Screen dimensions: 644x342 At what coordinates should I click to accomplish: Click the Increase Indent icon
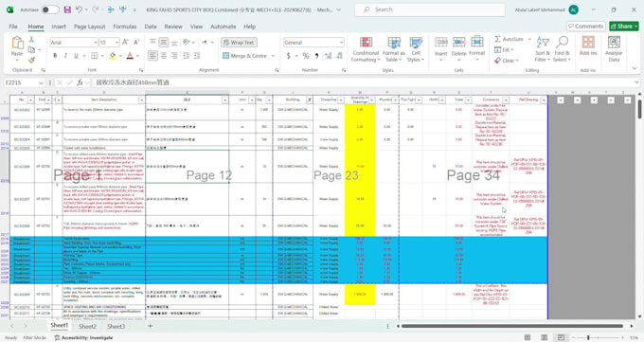pos(197,56)
